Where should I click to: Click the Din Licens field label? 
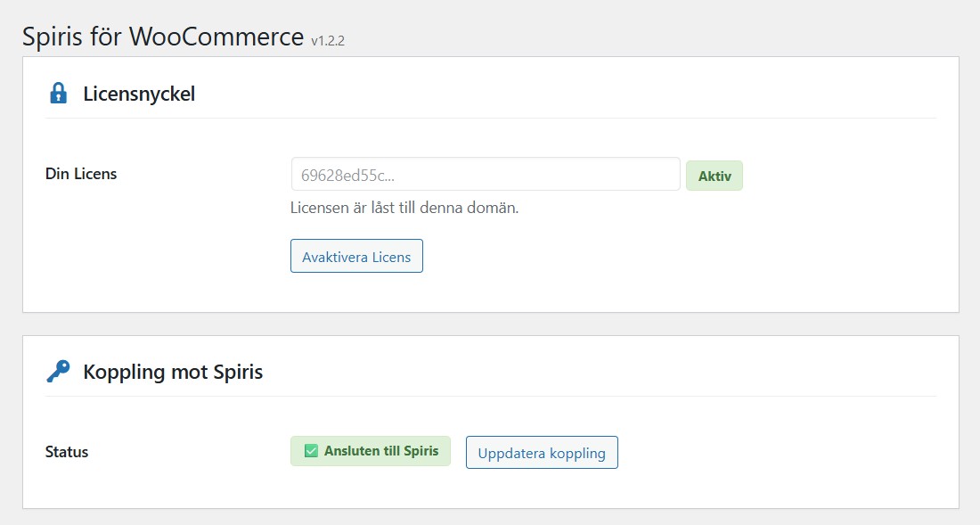click(81, 174)
